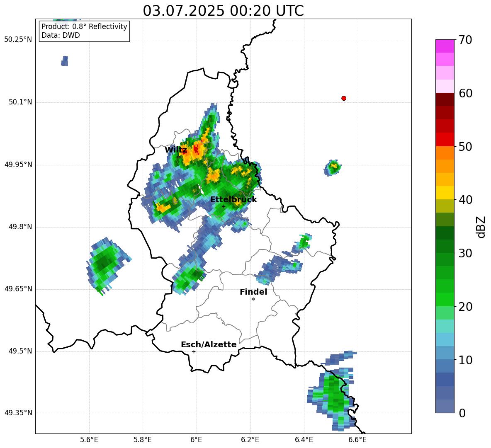Click the 49.65°N latitude label

(x=18, y=288)
